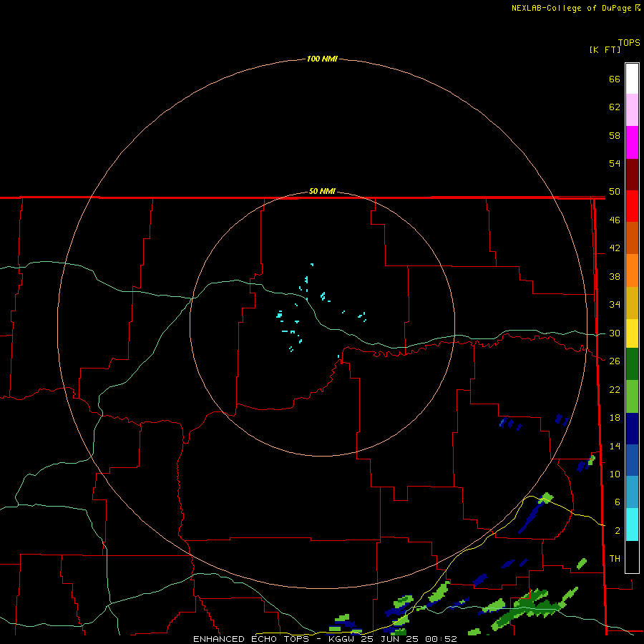Image resolution: width=644 pixels, height=644 pixels.
Task: Pick the cyan legend color swatch
Action: (632, 525)
